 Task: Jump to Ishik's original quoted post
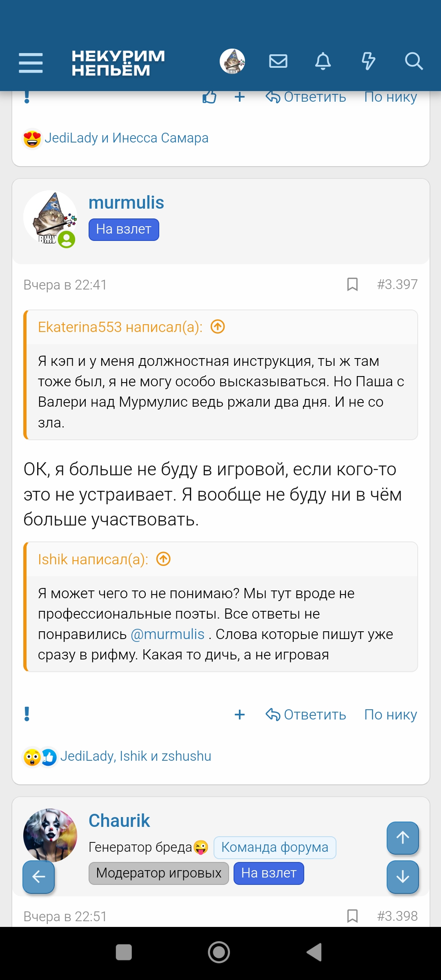click(x=163, y=559)
